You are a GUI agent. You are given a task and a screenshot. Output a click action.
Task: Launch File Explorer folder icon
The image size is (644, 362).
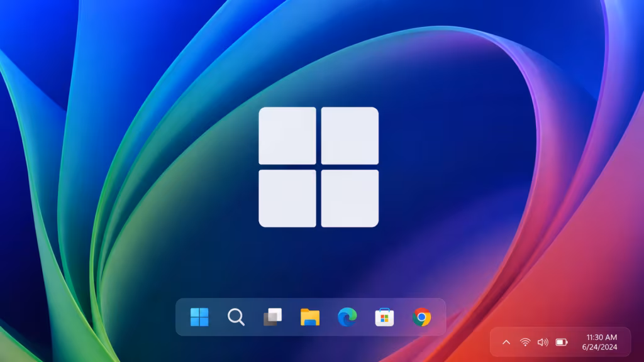tap(310, 317)
